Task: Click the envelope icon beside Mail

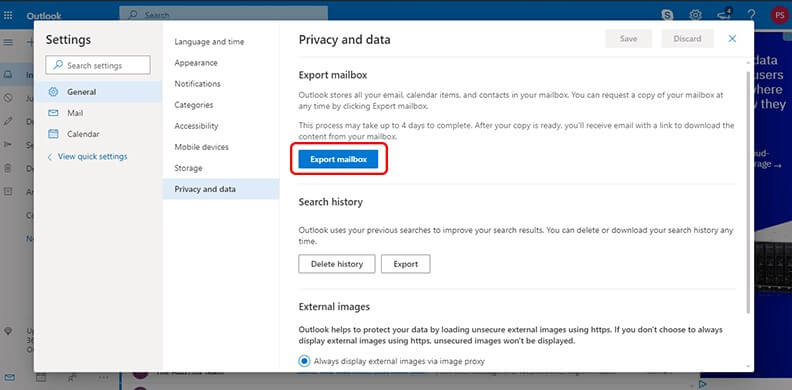Action: click(x=53, y=113)
